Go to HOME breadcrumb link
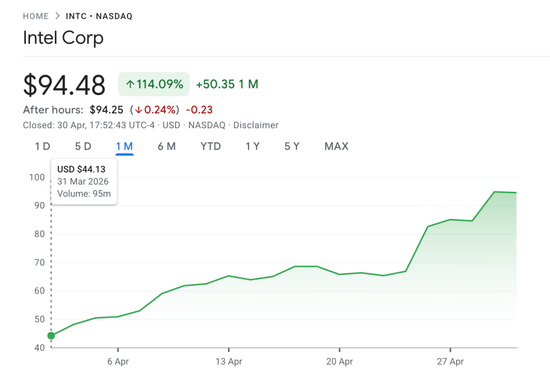This screenshot has width=550, height=379. [36, 16]
